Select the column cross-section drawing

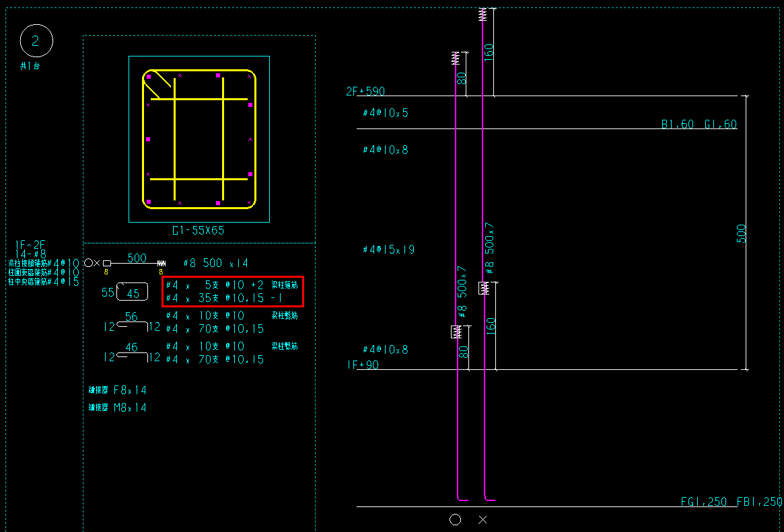(x=199, y=139)
